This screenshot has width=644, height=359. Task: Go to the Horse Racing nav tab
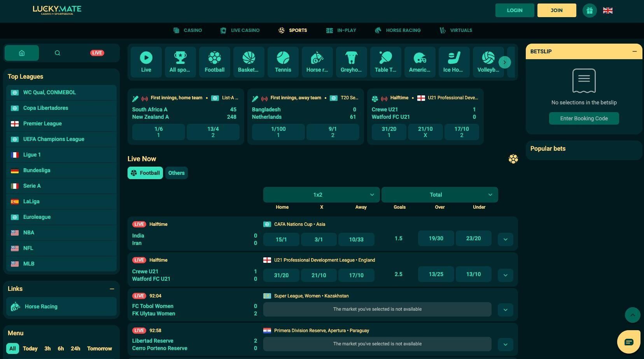[398, 30]
